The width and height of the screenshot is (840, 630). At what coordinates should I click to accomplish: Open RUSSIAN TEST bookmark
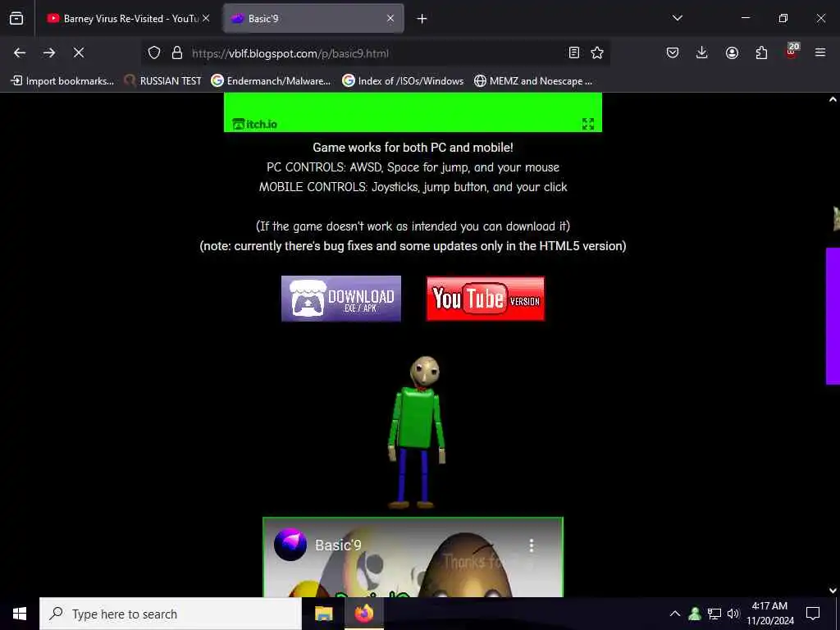point(162,81)
